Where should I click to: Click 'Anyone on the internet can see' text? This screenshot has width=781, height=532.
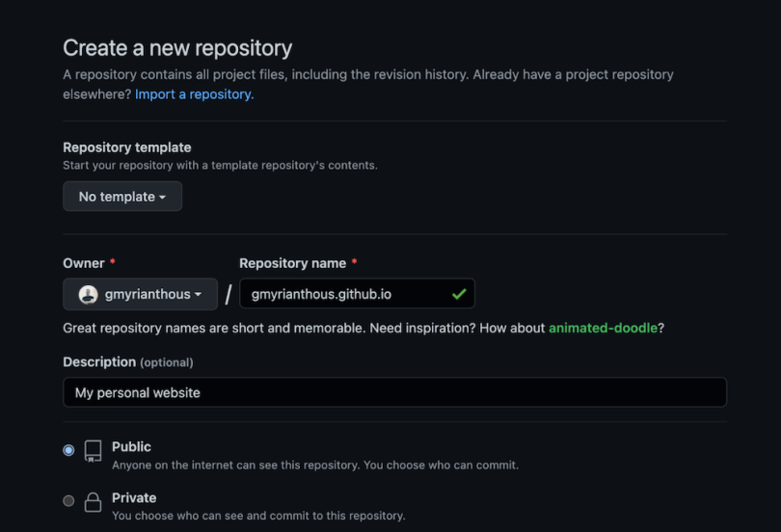pyautogui.click(x=315, y=465)
